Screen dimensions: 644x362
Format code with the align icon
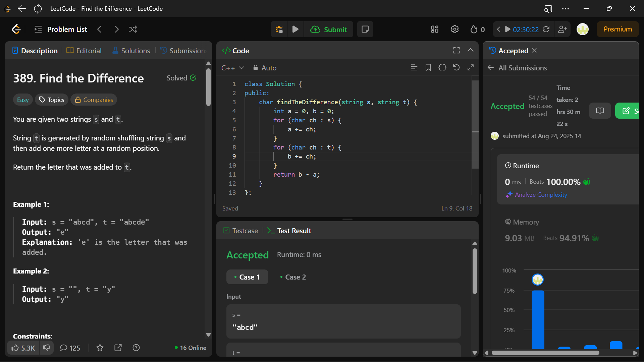(414, 68)
